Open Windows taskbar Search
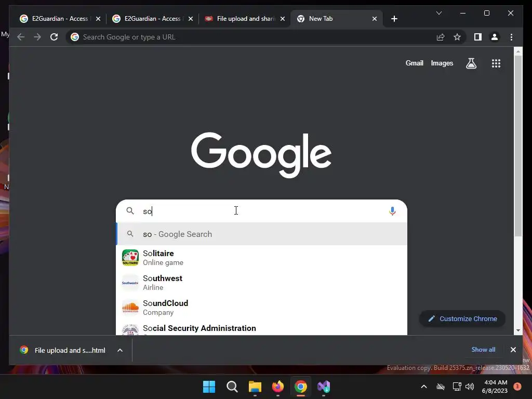The image size is (532, 399). click(232, 387)
